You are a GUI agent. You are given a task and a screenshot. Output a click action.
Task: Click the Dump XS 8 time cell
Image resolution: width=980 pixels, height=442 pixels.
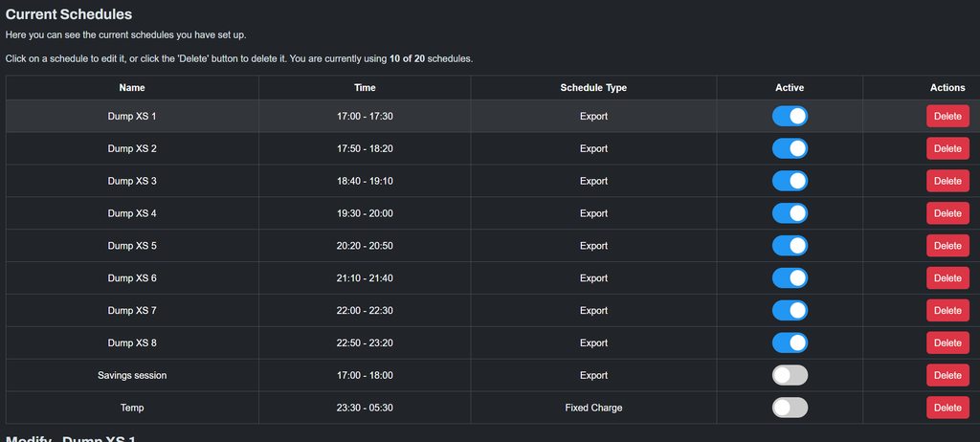click(365, 343)
